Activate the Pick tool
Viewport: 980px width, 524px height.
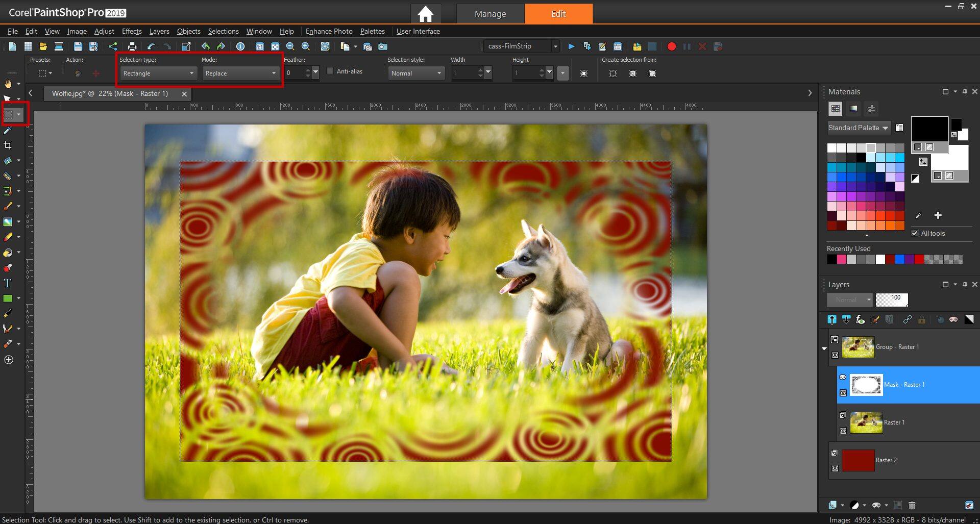(8, 98)
